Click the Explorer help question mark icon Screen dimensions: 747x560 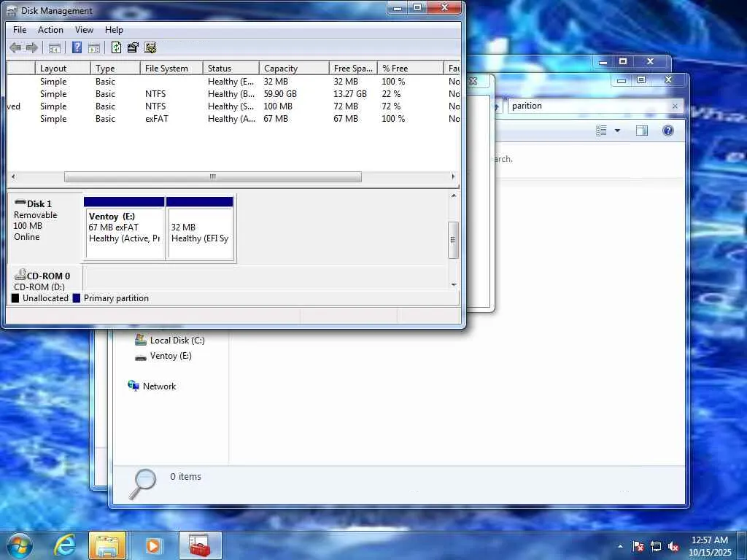668,131
